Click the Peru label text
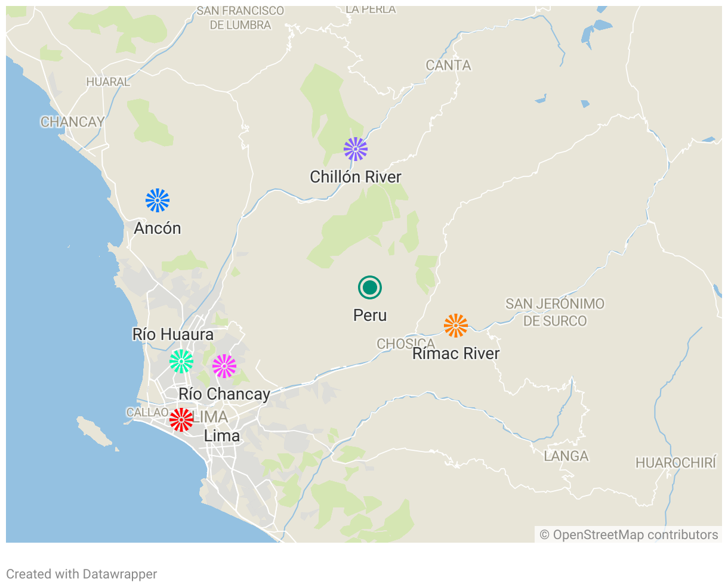This screenshot has height=588, width=728. click(x=370, y=315)
